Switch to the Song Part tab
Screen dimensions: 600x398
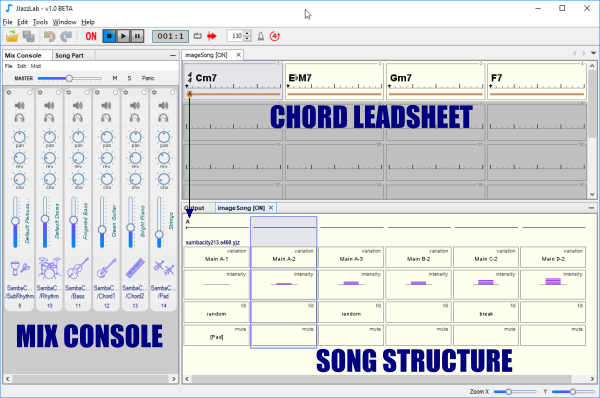pyautogui.click(x=69, y=55)
